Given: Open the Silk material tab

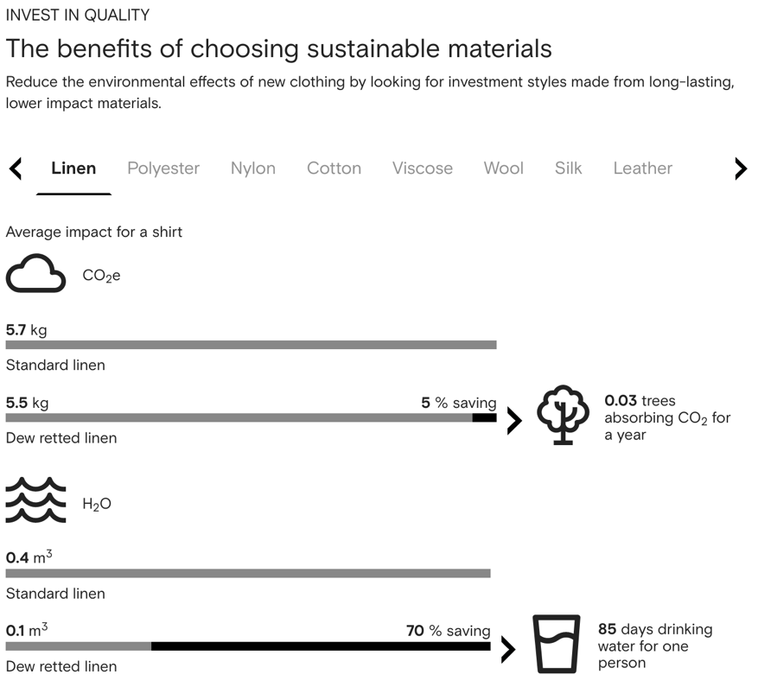Looking at the screenshot, I should pyautogui.click(x=569, y=169).
